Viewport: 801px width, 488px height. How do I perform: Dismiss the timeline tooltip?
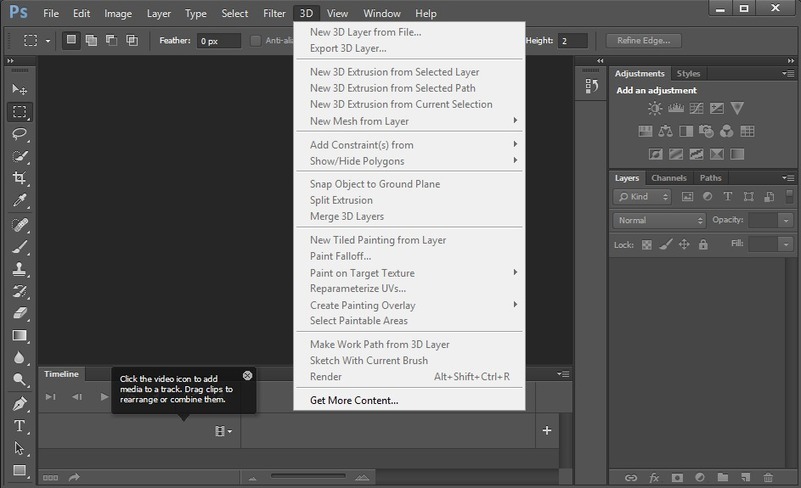coord(247,375)
